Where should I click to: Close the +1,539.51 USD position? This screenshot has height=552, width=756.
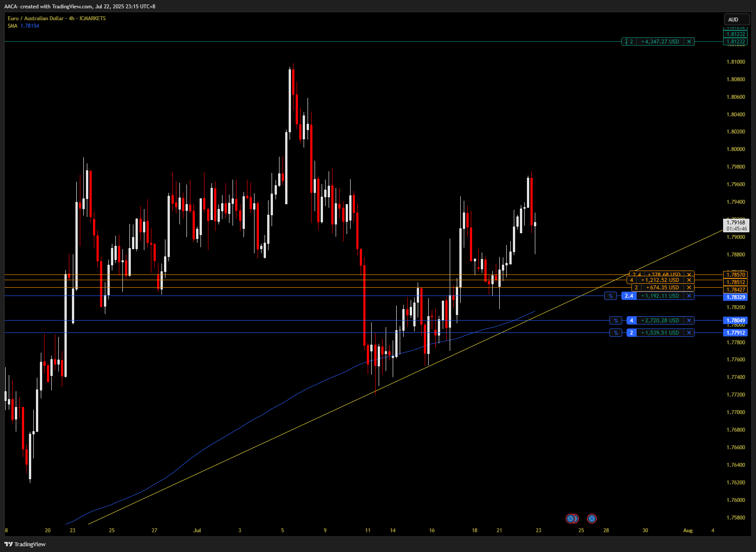click(x=689, y=333)
